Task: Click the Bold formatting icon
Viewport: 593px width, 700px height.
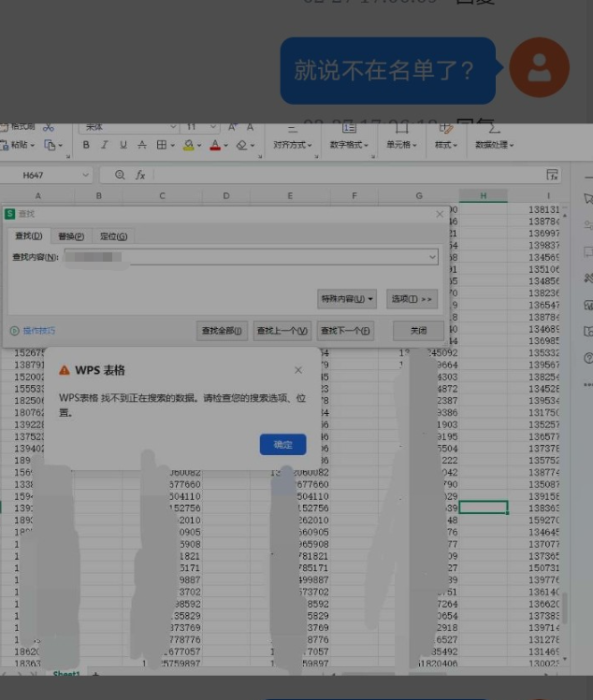Action: [x=86, y=146]
